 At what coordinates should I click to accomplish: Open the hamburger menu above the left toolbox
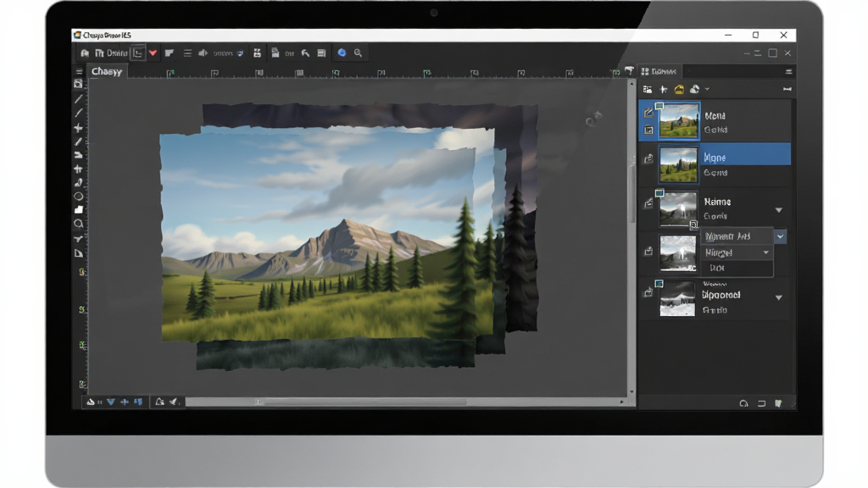click(x=79, y=72)
